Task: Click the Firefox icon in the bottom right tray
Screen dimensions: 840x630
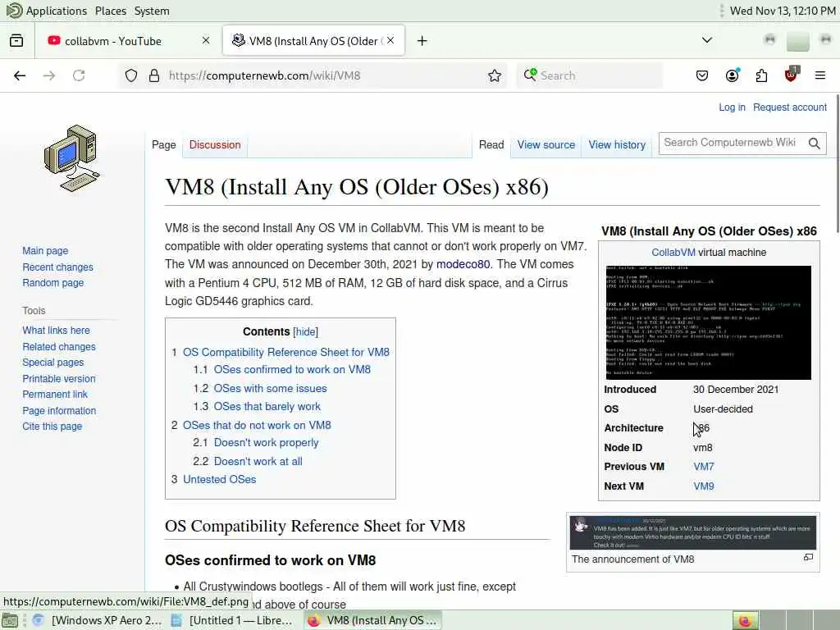Action: pyautogui.click(x=745, y=621)
